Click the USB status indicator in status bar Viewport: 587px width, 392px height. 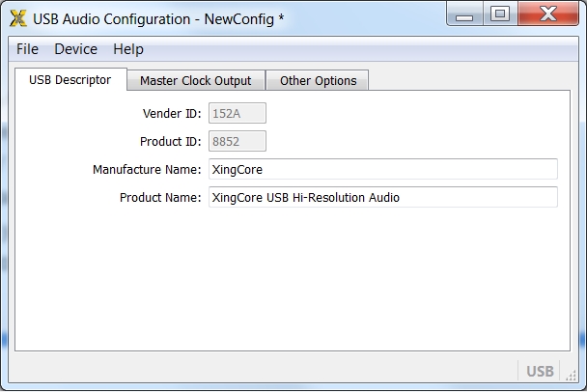[x=540, y=371]
